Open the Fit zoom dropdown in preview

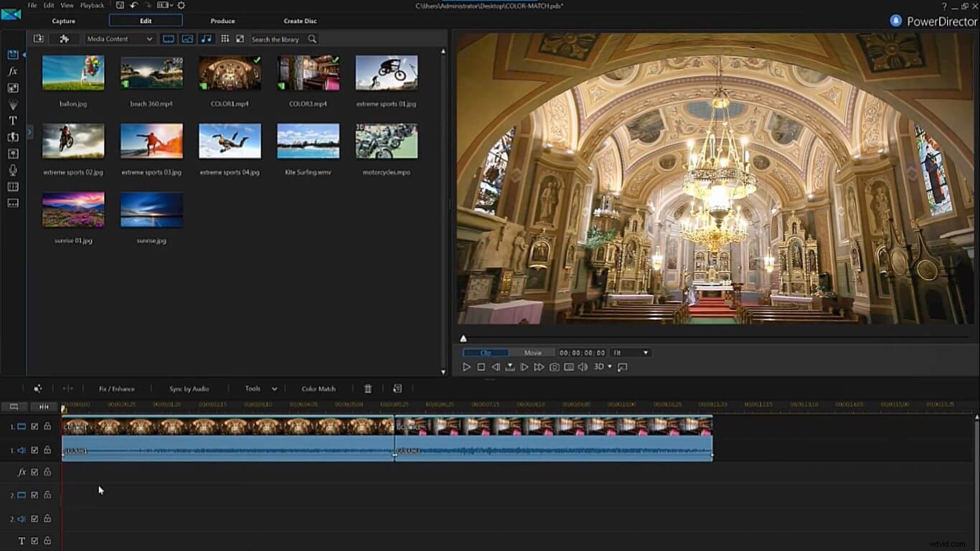click(x=630, y=352)
